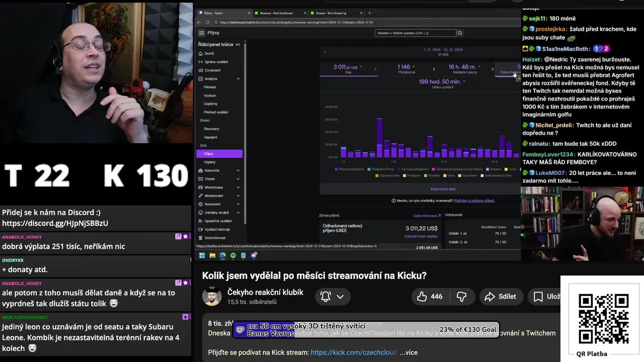Toggle Další interakce s bity legend
The height and width of the screenshot is (362, 644).
pyautogui.click(x=497, y=175)
